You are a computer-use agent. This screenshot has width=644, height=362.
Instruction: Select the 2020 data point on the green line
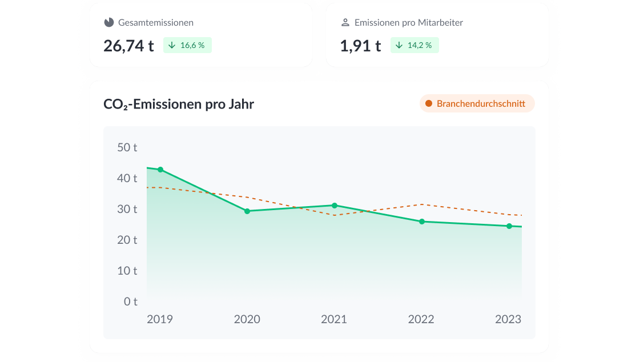click(247, 211)
